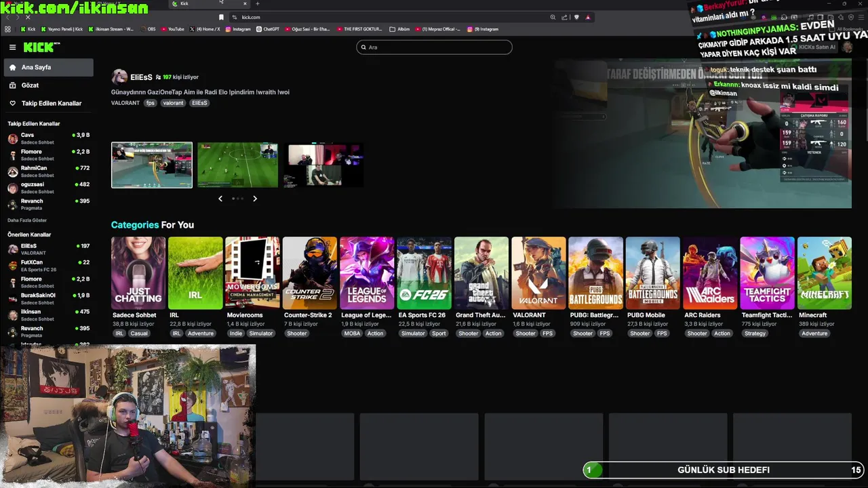The height and width of the screenshot is (488, 868).
Task: Open a new browser tab
Action: 257,3
